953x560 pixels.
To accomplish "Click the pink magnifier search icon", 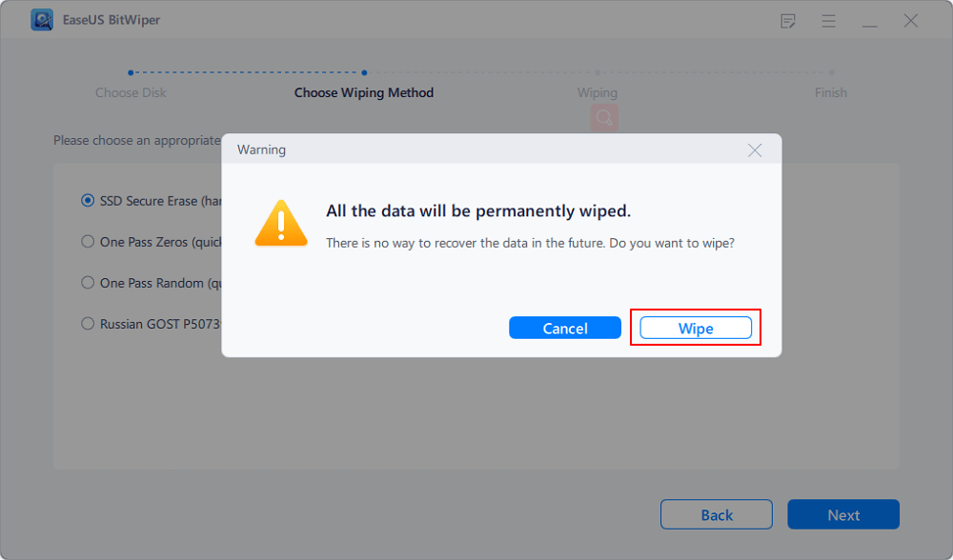I will [604, 118].
